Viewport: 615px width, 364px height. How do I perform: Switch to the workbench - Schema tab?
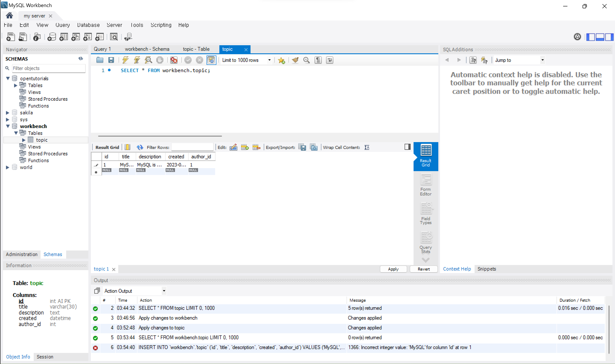coord(147,49)
